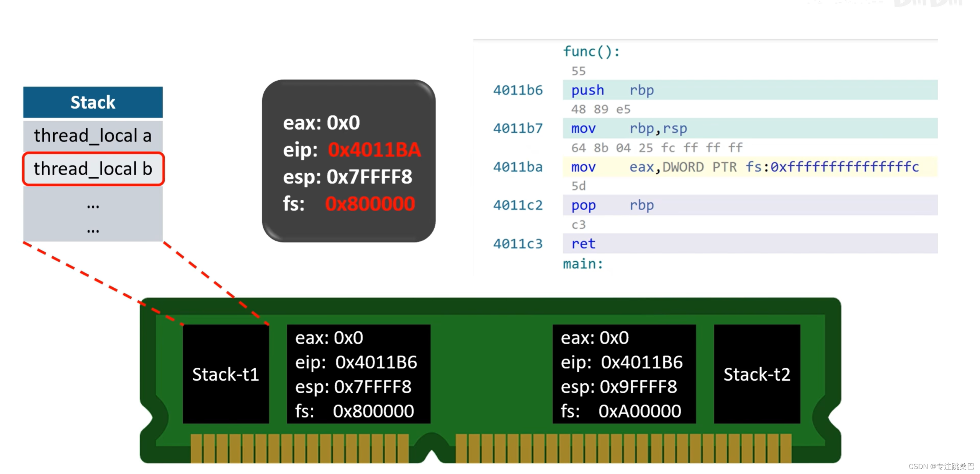Click the main: label

coord(583,264)
